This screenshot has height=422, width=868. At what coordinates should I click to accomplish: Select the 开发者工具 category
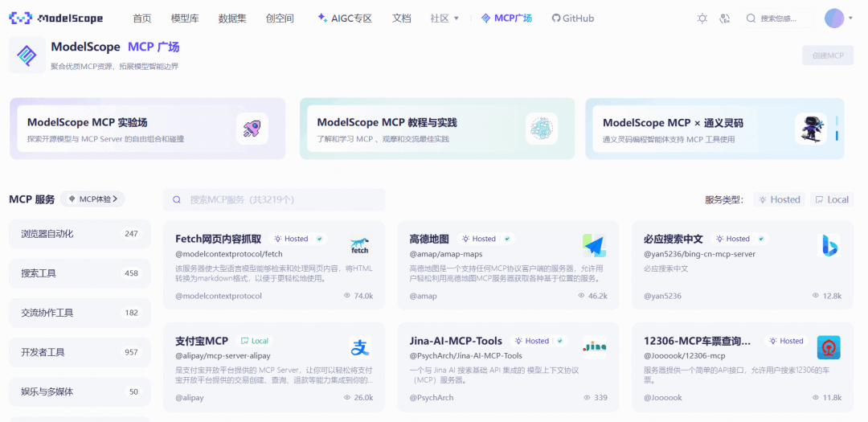(80, 352)
